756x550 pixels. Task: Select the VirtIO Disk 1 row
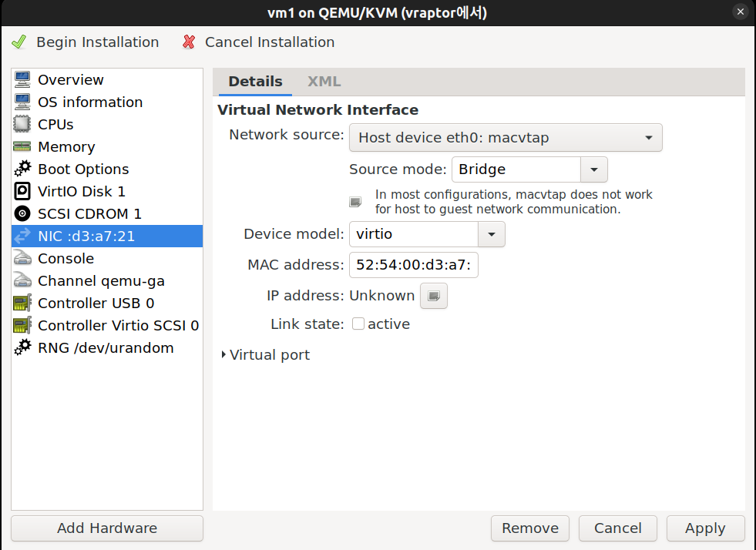coord(107,191)
